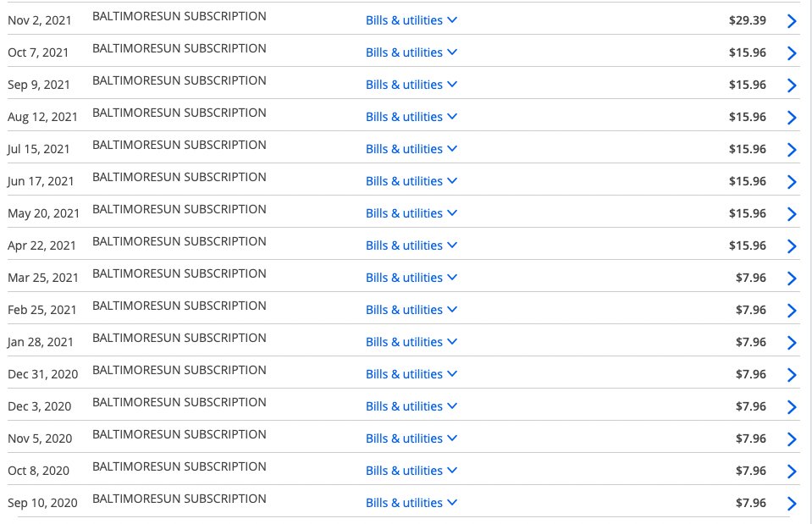Click the $15.96 amount on Oct 7, 2021 row

click(748, 52)
